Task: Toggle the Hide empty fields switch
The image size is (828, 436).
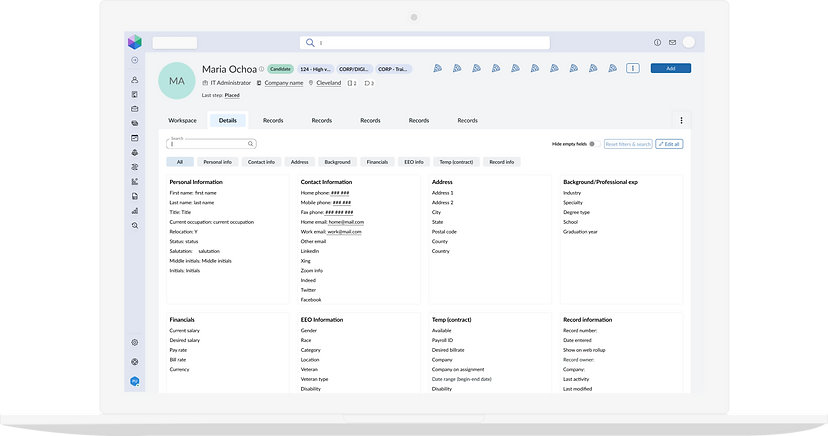Action: (594, 144)
